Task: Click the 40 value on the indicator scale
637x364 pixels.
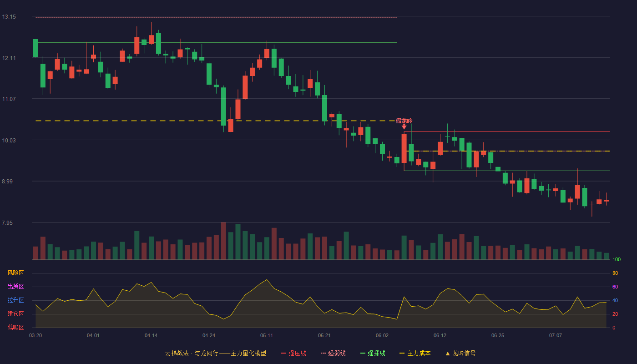Action: click(615, 300)
